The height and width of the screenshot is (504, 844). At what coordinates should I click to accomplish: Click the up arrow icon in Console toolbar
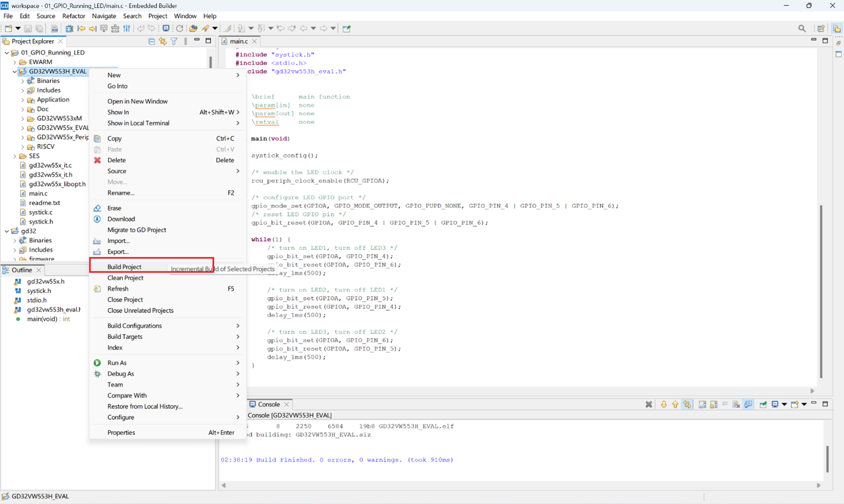[675, 405]
